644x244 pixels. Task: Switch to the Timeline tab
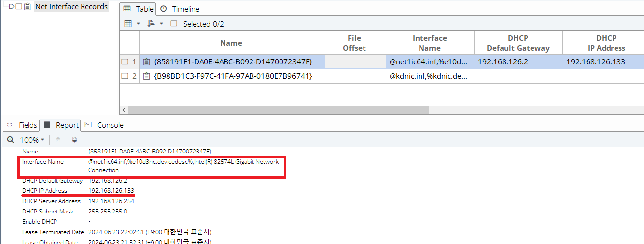pyautogui.click(x=180, y=9)
